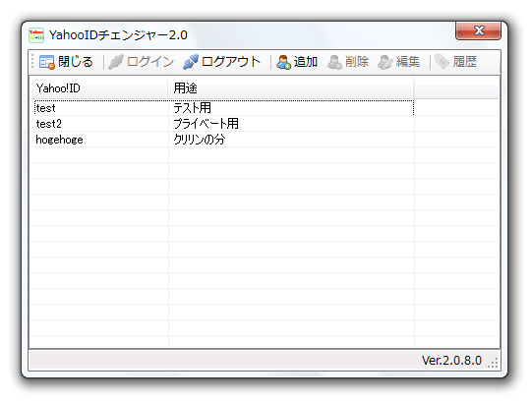Select the test2 account row
Viewport: 532px width, 402px height.
224,124
